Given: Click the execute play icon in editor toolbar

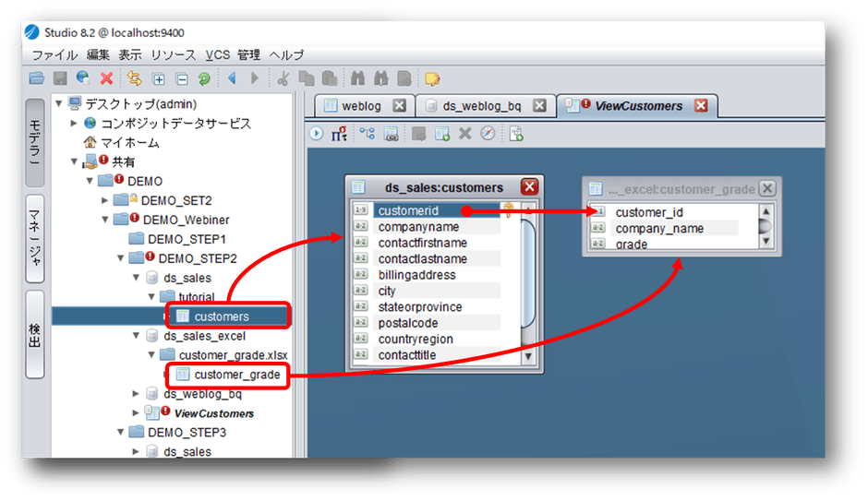Looking at the screenshot, I should coord(317,134).
